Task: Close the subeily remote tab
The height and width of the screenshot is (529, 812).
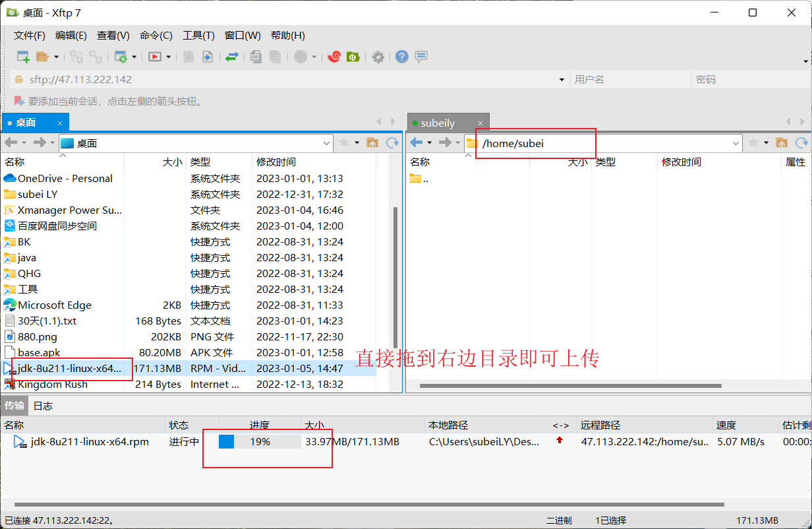Action: [480, 123]
